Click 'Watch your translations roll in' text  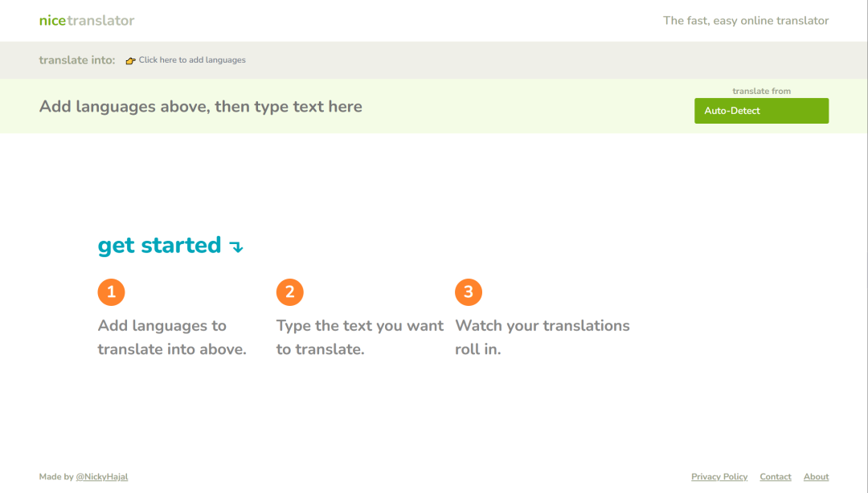pos(542,337)
